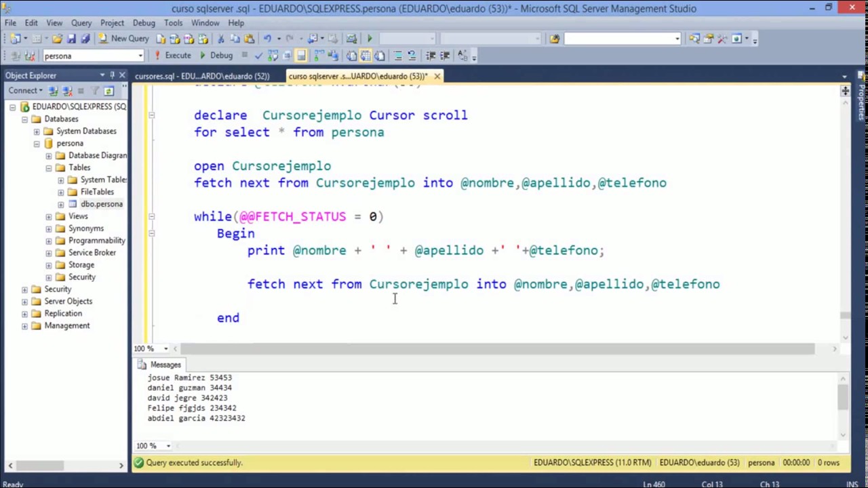This screenshot has width=868, height=488.
Task: Close the curso sqlserver tab
Action: coord(437,76)
